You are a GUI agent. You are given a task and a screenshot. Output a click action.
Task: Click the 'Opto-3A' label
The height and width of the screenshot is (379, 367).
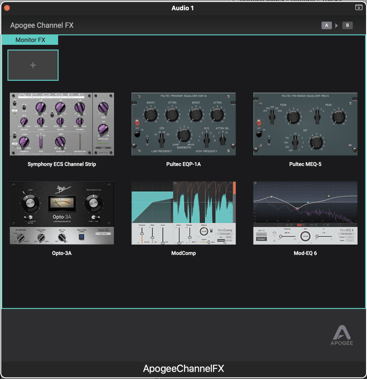pyautogui.click(x=62, y=253)
